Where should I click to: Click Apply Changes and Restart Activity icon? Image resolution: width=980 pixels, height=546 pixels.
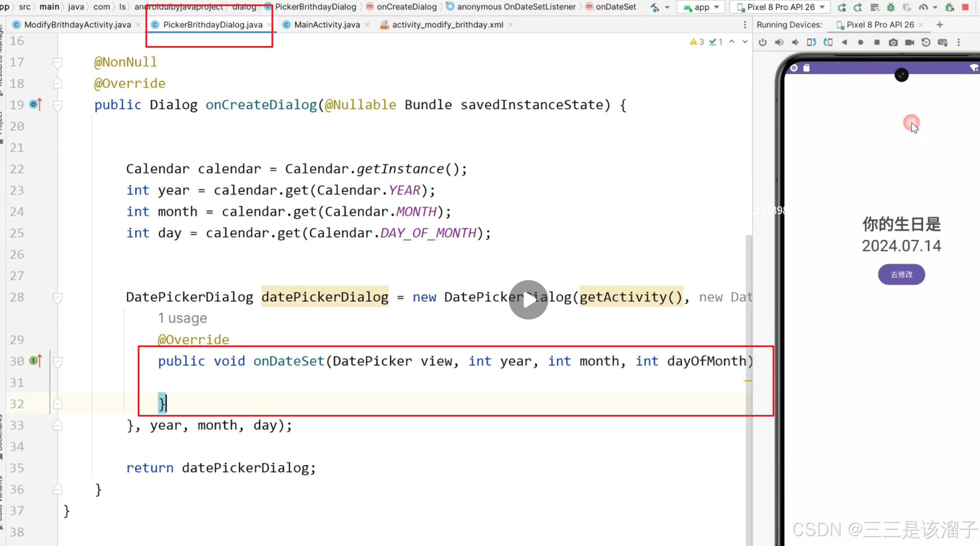[858, 7]
